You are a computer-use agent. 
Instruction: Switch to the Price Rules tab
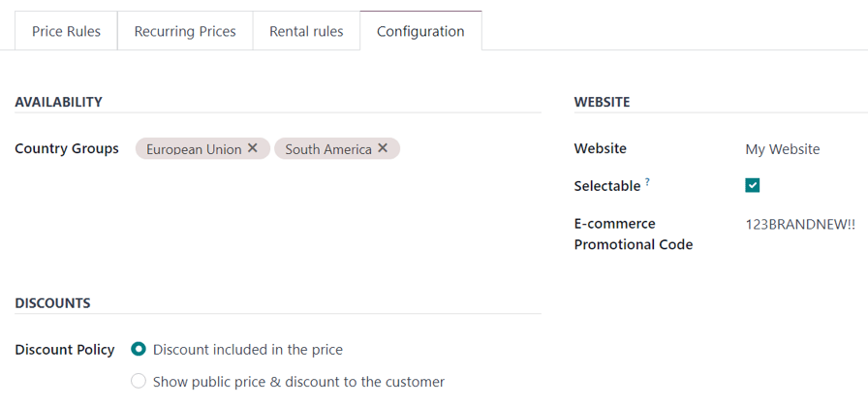point(66,31)
